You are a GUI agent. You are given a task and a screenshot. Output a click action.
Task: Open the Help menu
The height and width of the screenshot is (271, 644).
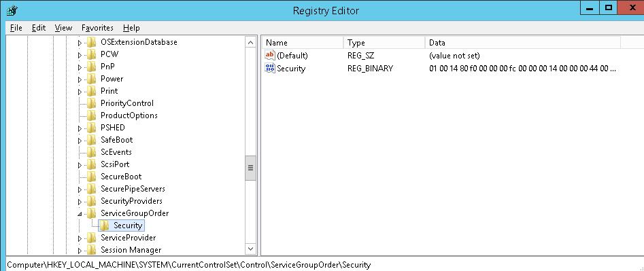(131, 28)
